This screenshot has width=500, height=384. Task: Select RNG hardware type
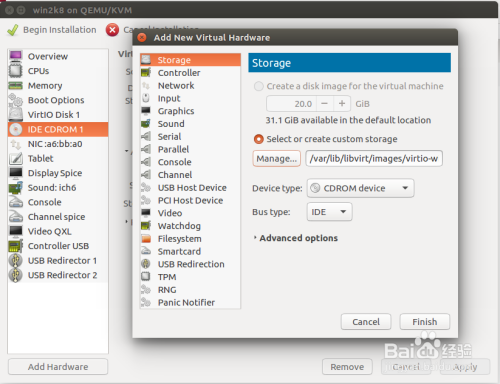click(190, 290)
